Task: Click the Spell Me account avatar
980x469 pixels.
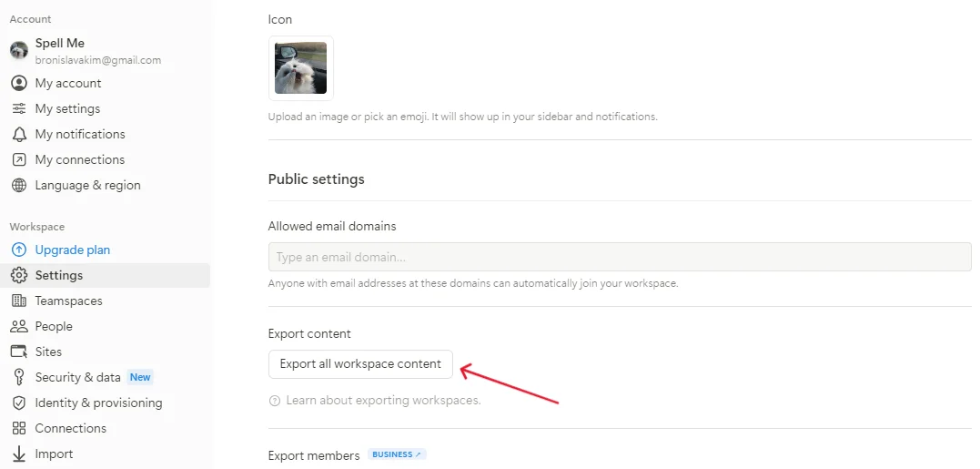Action: coord(19,50)
